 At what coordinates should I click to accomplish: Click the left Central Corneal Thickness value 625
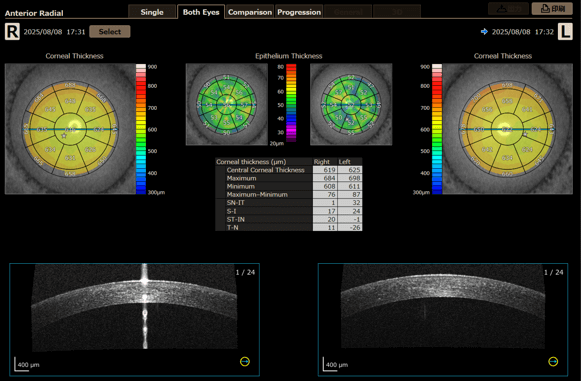350,170
